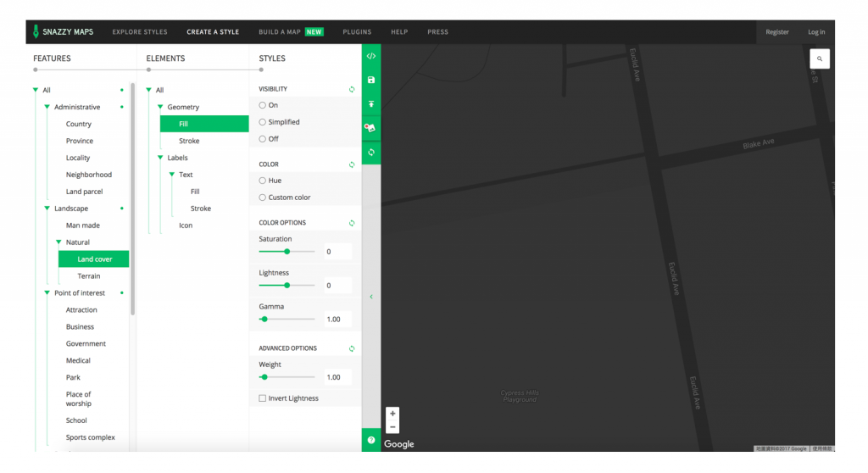Collapse the Text tree node
The width and height of the screenshot is (868, 473).
(171, 175)
